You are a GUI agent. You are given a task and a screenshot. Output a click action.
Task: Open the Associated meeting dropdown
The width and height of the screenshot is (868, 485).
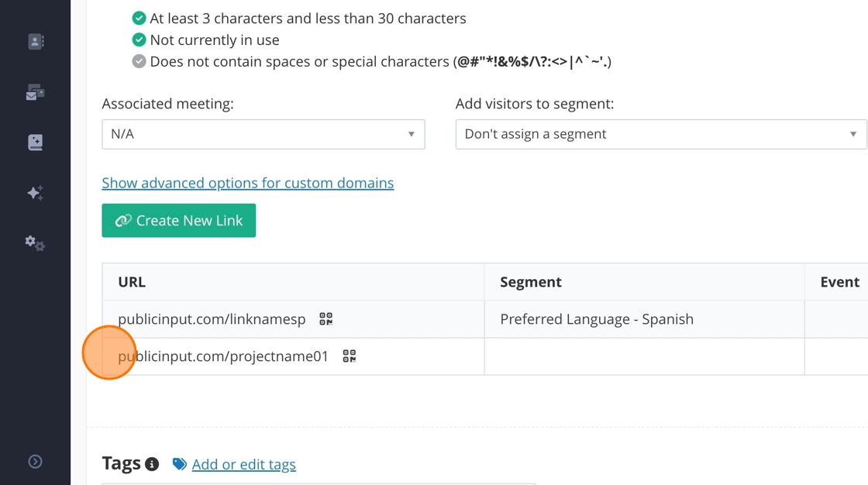(x=263, y=134)
